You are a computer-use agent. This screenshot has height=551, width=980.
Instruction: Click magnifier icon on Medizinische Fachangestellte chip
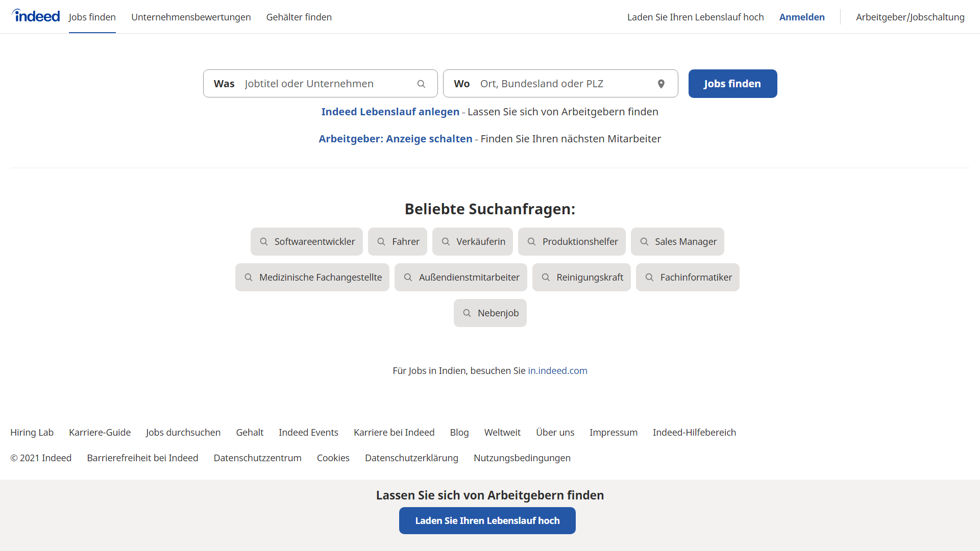249,278
